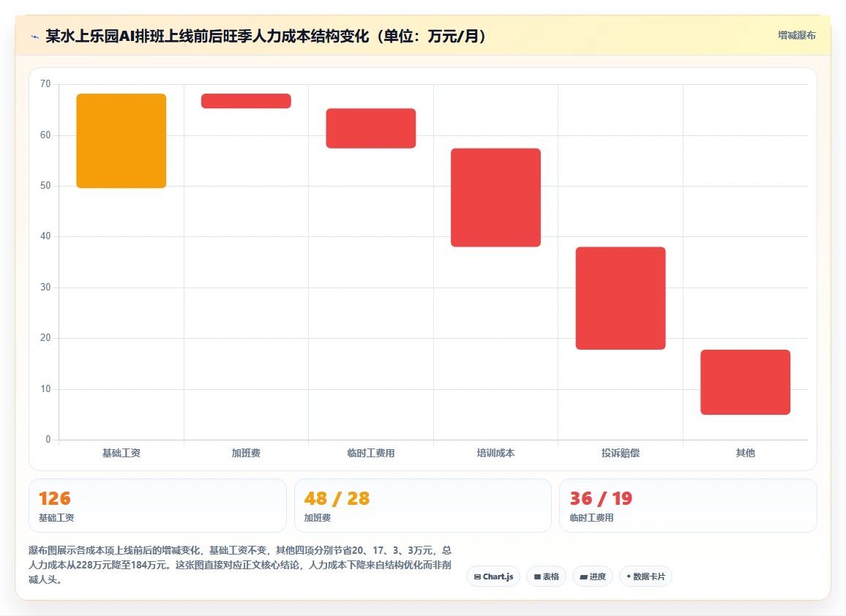
Task: Click the red 培训成本 waterfall bar
Action: point(496,198)
